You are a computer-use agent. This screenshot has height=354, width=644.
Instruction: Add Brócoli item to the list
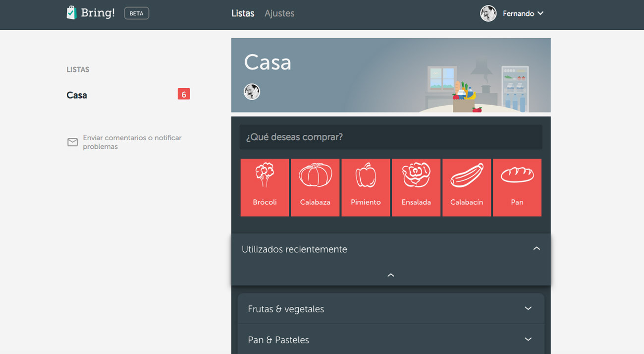(265, 187)
